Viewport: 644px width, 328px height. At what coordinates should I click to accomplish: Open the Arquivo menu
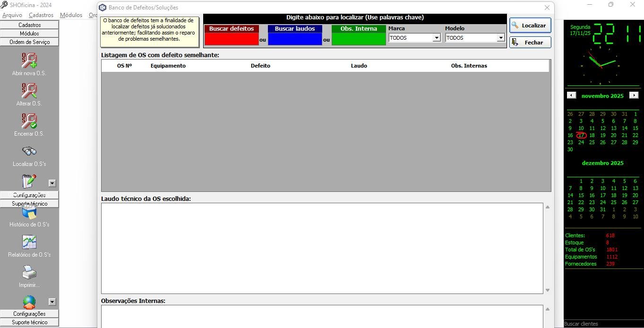pyautogui.click(x=12, y=15)
